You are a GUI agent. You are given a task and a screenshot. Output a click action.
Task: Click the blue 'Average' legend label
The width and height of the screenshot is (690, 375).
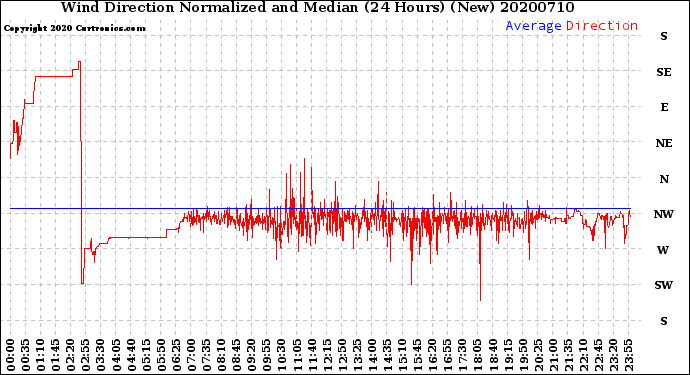(x=533, y=26)
